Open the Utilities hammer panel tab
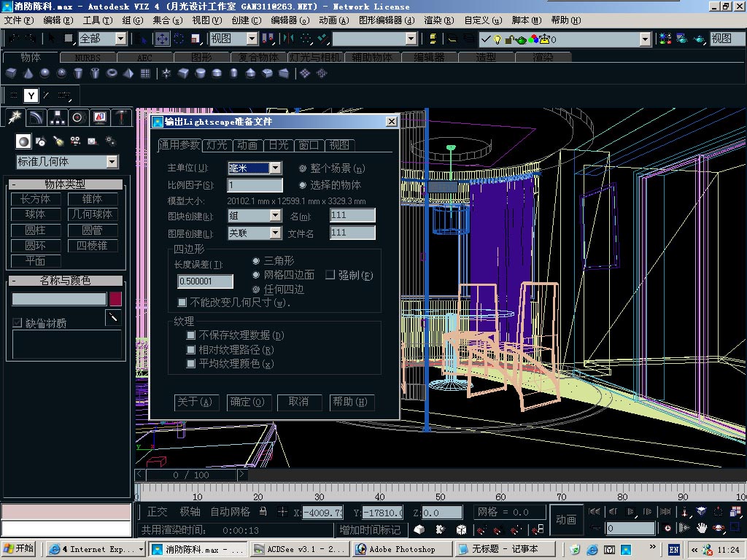The width and height of the screenshot is (747, 560). (x=121, y=117)
